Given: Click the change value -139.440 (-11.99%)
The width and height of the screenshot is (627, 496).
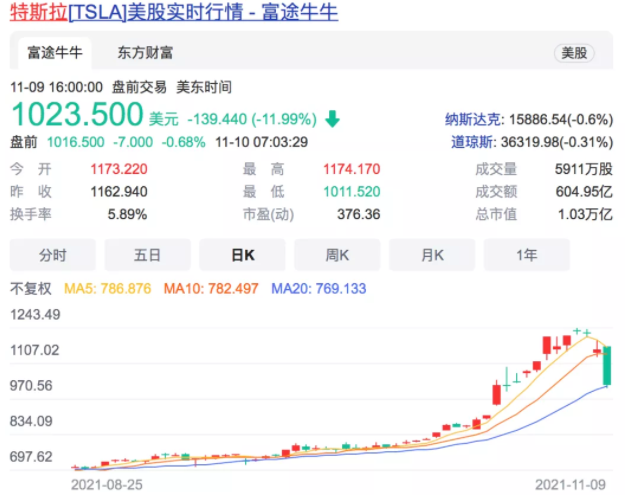Looking at the screenshot, I should tap(252, 119).
